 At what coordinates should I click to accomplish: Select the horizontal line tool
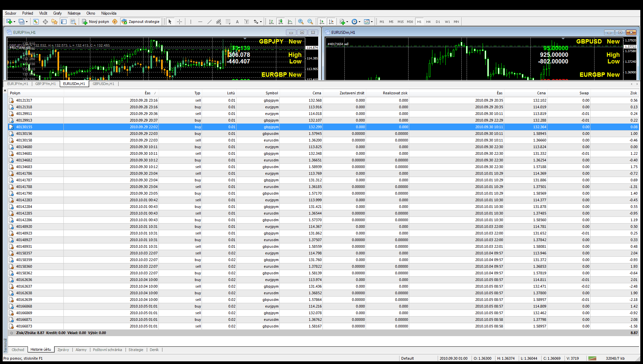coord(200,22)
